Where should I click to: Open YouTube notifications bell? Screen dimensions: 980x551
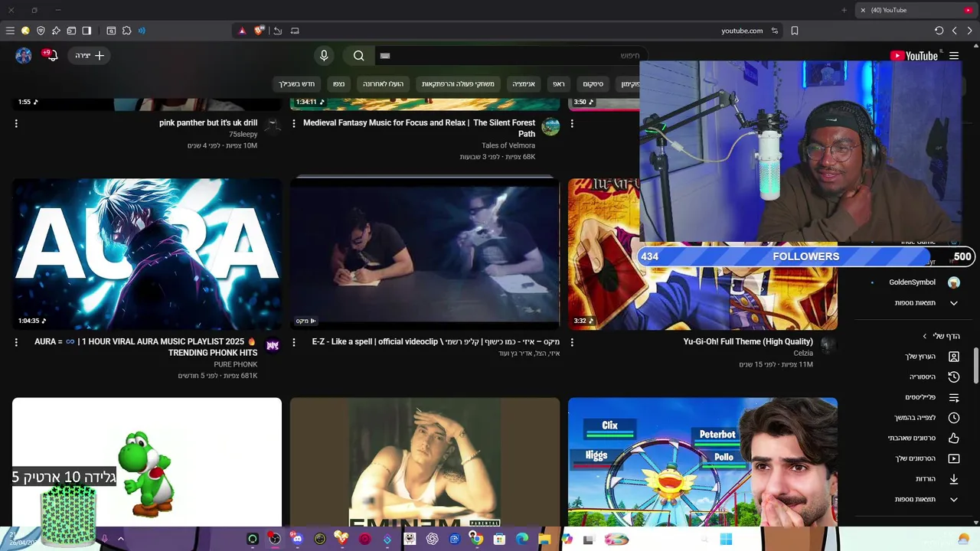(51, 55)
